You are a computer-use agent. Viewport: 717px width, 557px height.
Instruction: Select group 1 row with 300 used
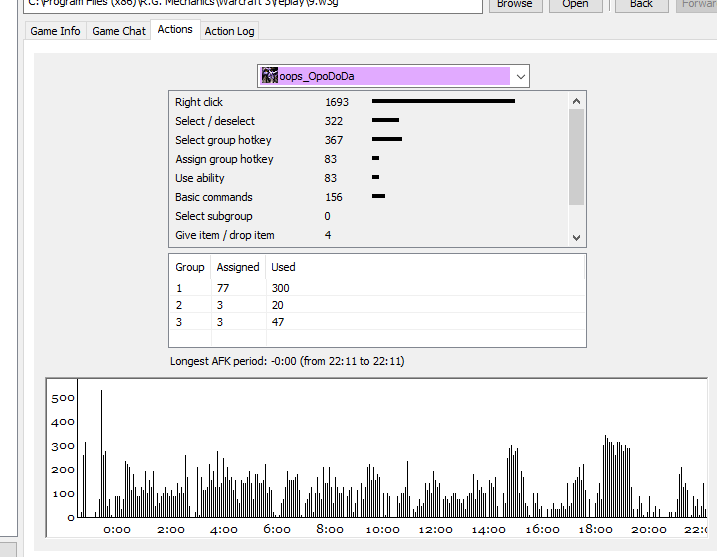(377, 288)
